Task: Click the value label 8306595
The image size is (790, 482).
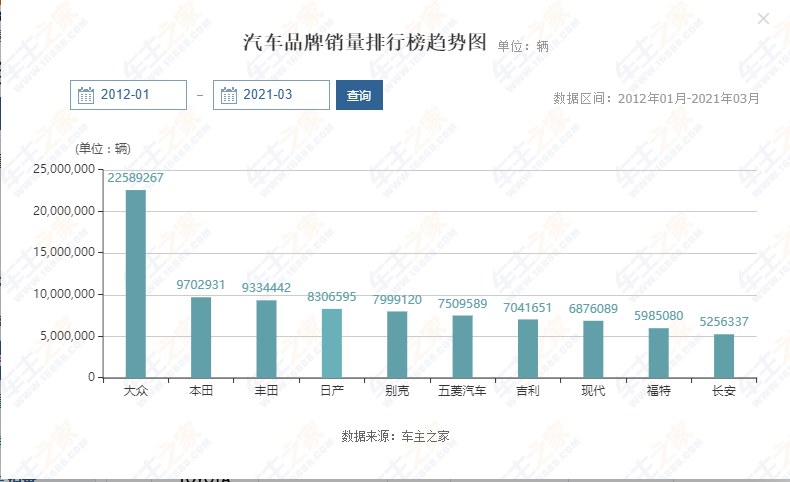Action: coord(332,297)
